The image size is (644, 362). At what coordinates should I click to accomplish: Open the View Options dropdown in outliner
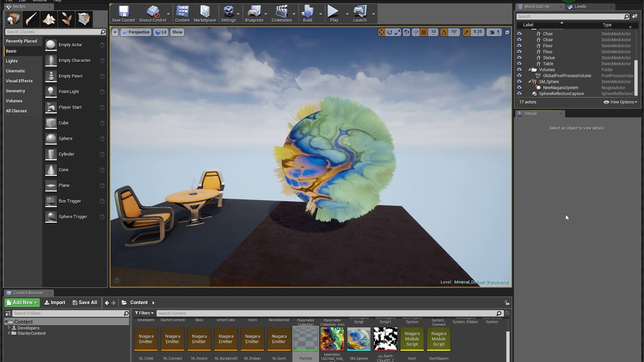pos(620,102)
